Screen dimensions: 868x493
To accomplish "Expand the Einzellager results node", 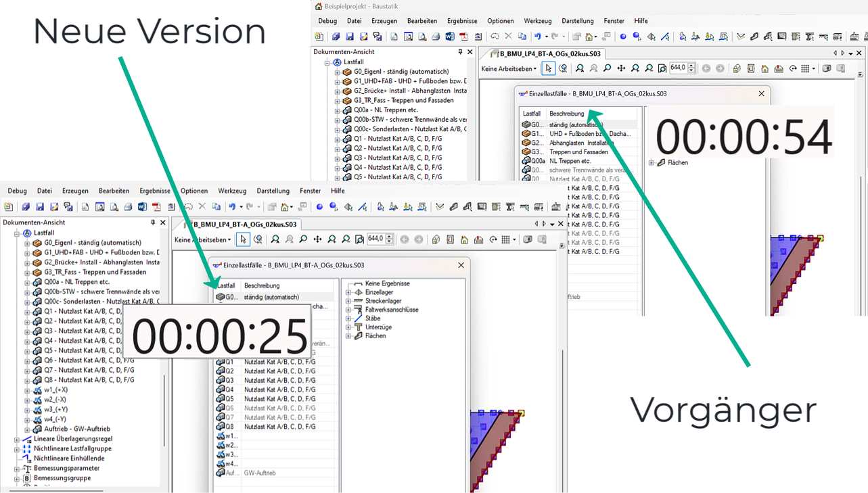I will 348,292.
